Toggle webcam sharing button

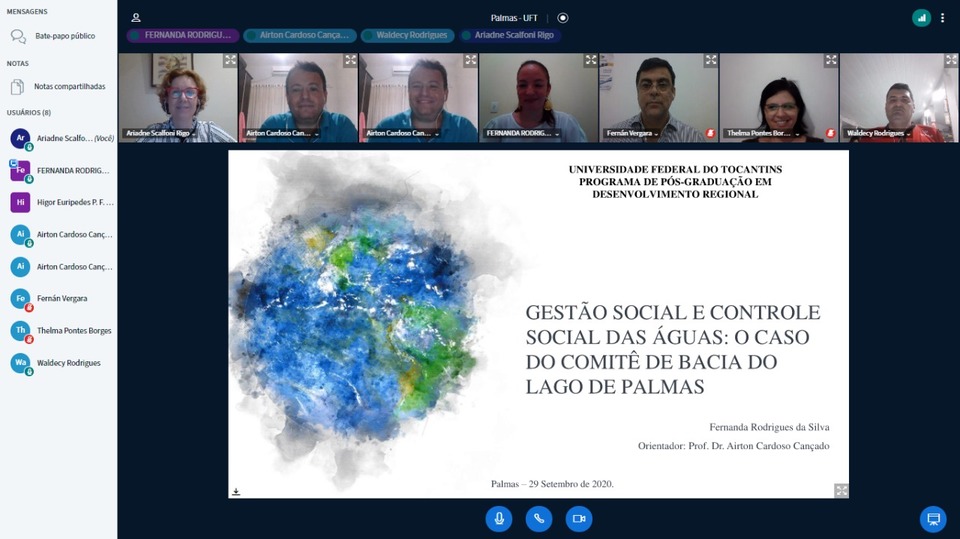coord(578,518)
